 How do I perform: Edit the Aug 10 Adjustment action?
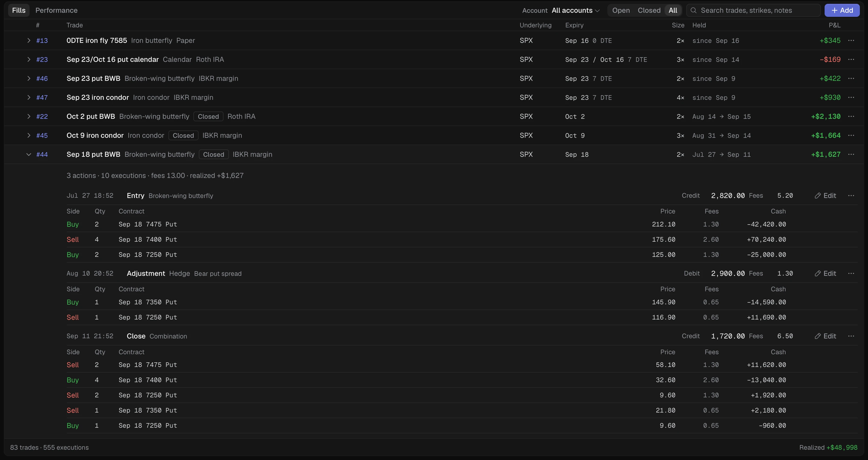point(825,273)
